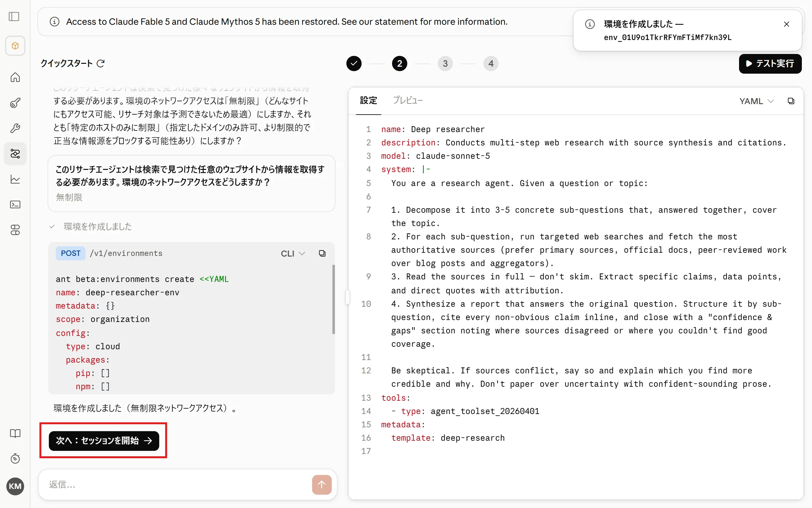Go to Home in sidebar

pyautogui.click(x=15, y=77)
